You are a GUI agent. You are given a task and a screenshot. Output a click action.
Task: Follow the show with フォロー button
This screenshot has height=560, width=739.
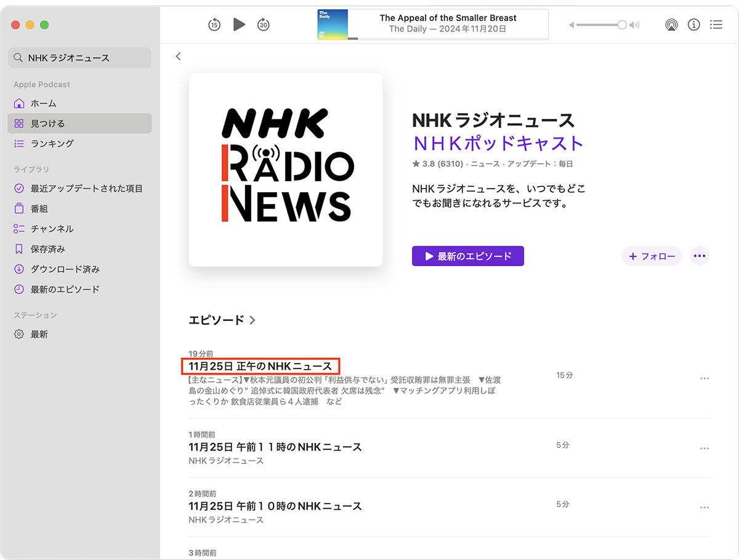pyautogui.click(x=652, y=256)
